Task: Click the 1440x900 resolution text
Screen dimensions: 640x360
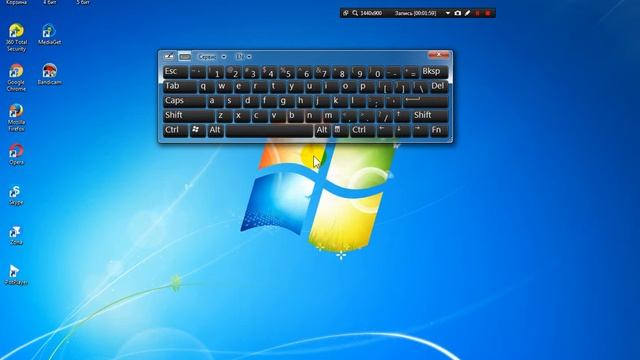Action: coord(371,13)
